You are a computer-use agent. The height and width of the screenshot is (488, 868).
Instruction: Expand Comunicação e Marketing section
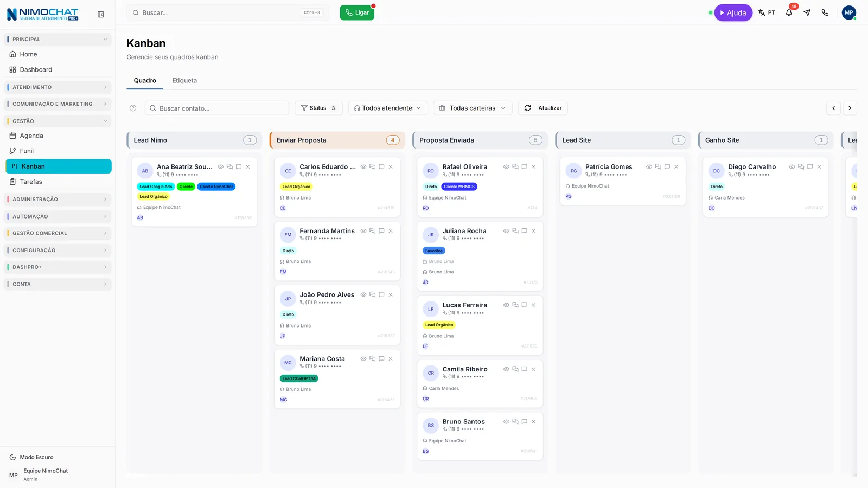point(58,104)
